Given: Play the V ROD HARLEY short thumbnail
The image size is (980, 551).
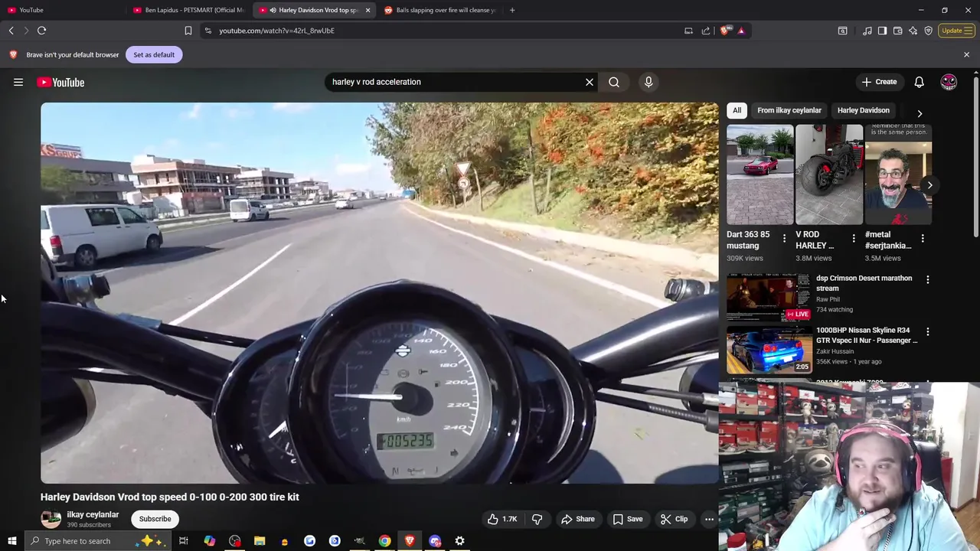Looking at the screenshot, I should pyautogui.click(x=829, y=174).
